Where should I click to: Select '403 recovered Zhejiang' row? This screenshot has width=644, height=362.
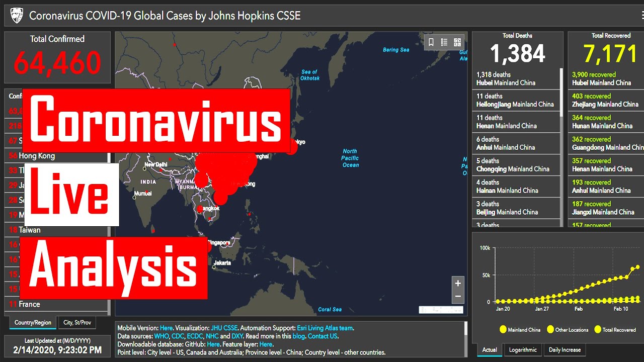[x=606, y=100]
